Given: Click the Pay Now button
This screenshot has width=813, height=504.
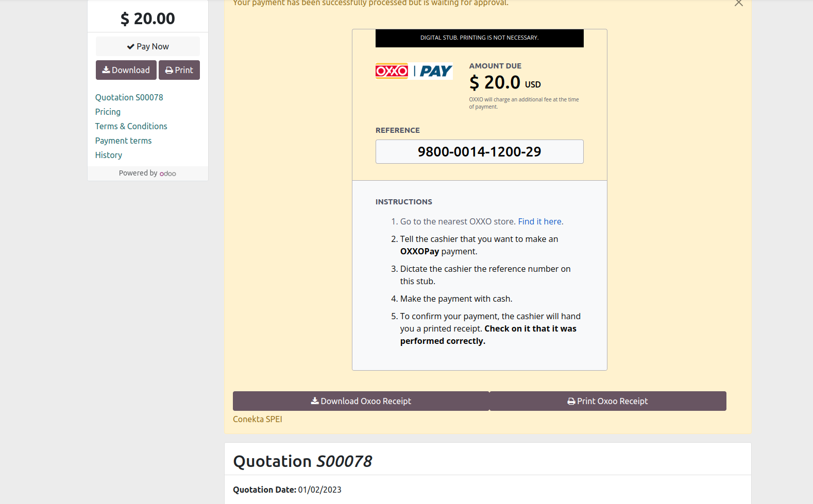Looking at the screenshot, I should [148, 46].
